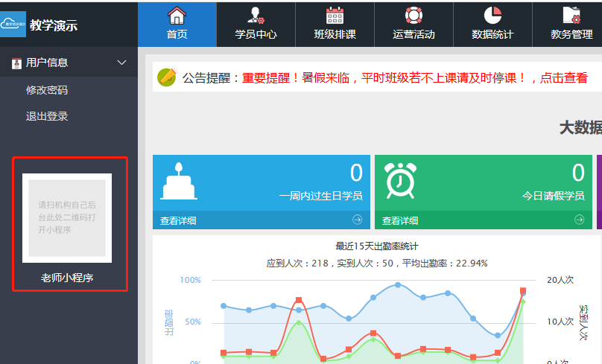Switch to the 运营活动 tab
Image resolution: width=602 pixels, height=364 pixels.
[x=414, y=25]
